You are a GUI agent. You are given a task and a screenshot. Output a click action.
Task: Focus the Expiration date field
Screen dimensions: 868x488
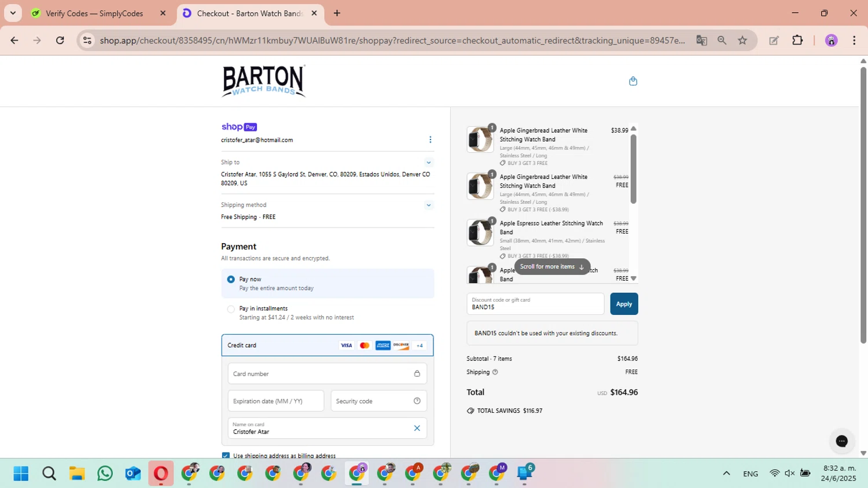pos(276,401)
